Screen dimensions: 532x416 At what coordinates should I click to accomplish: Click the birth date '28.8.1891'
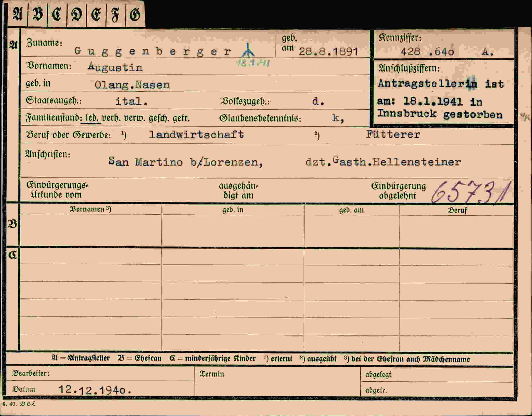[329, 51]
